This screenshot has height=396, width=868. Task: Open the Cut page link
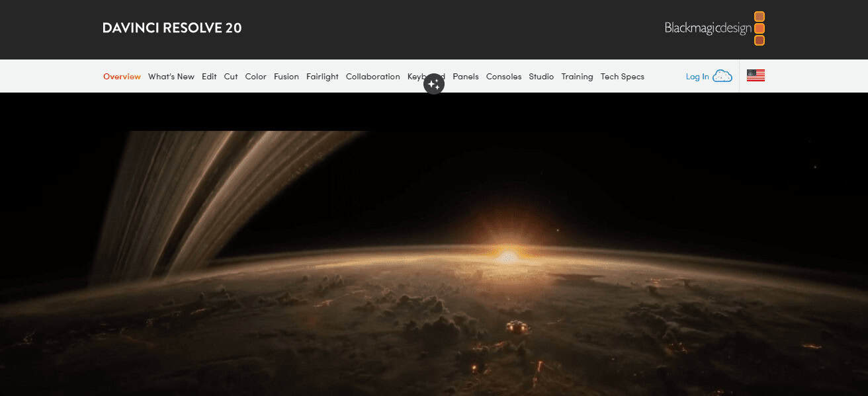click(231, 77)
